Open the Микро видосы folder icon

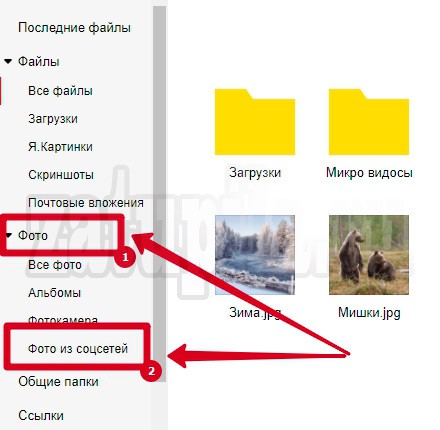369,122
